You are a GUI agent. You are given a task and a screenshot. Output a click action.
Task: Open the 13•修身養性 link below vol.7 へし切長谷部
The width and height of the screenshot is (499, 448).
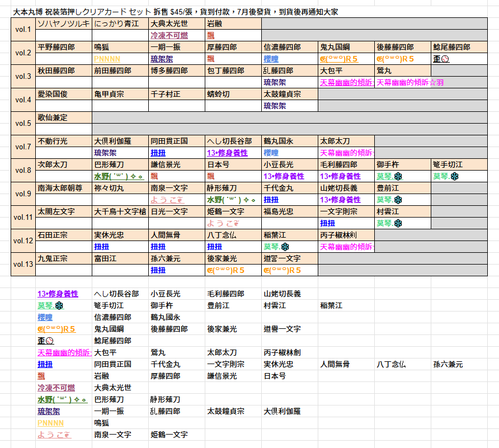coord(227,153)
